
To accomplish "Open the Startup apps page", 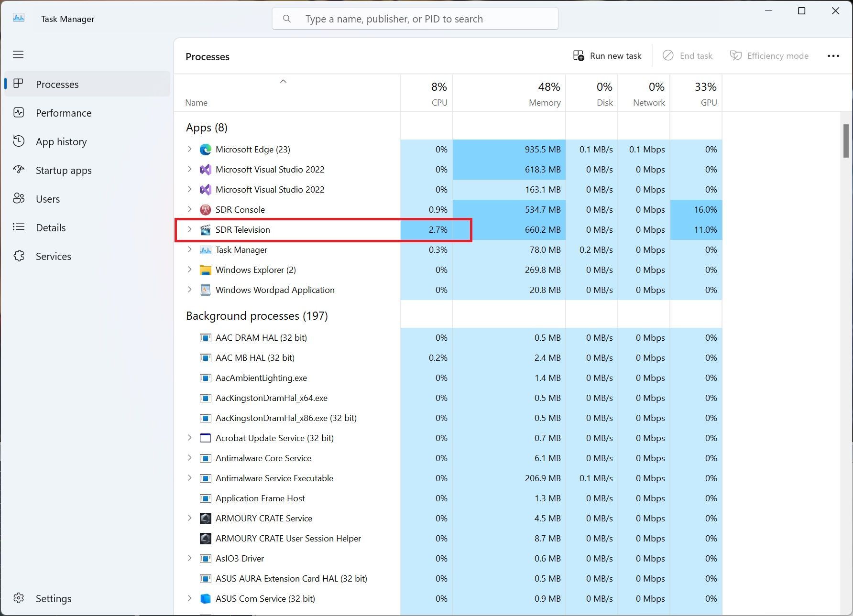I will click(x=87, y=170).
